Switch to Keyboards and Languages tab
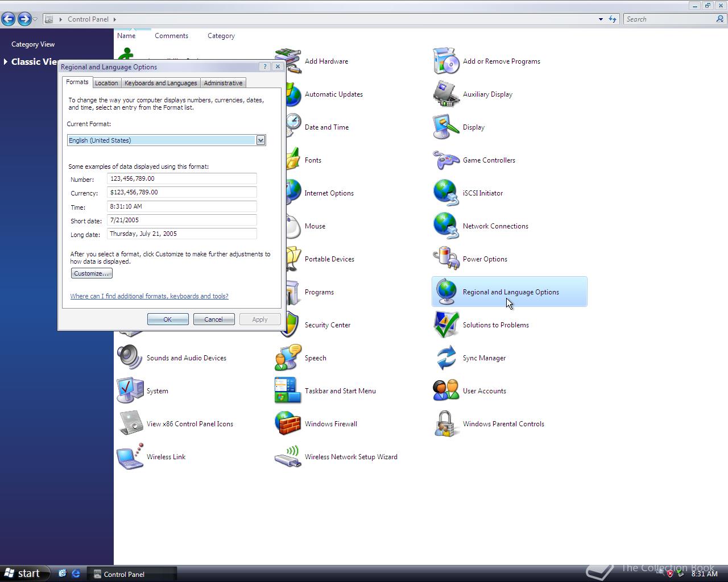This screenshot has width=728, height=582. (x=161, y=83)
